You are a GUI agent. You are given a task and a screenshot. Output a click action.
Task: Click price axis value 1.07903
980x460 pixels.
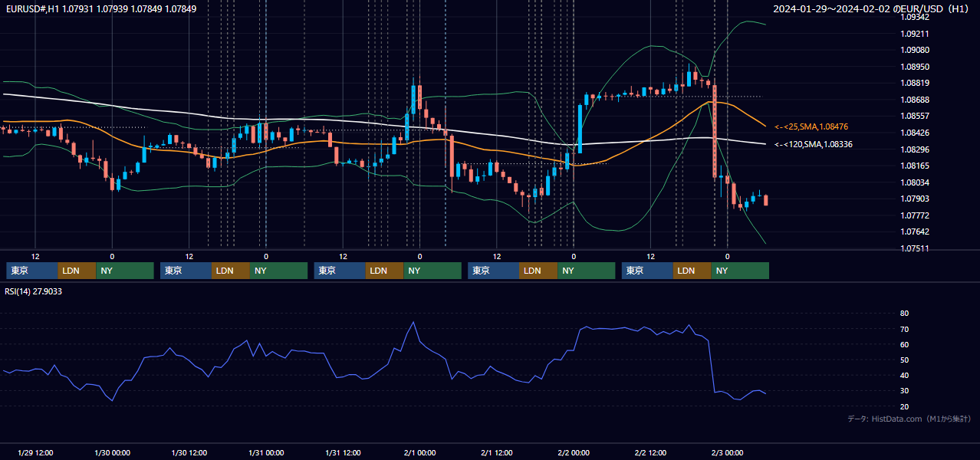[915, 199]
